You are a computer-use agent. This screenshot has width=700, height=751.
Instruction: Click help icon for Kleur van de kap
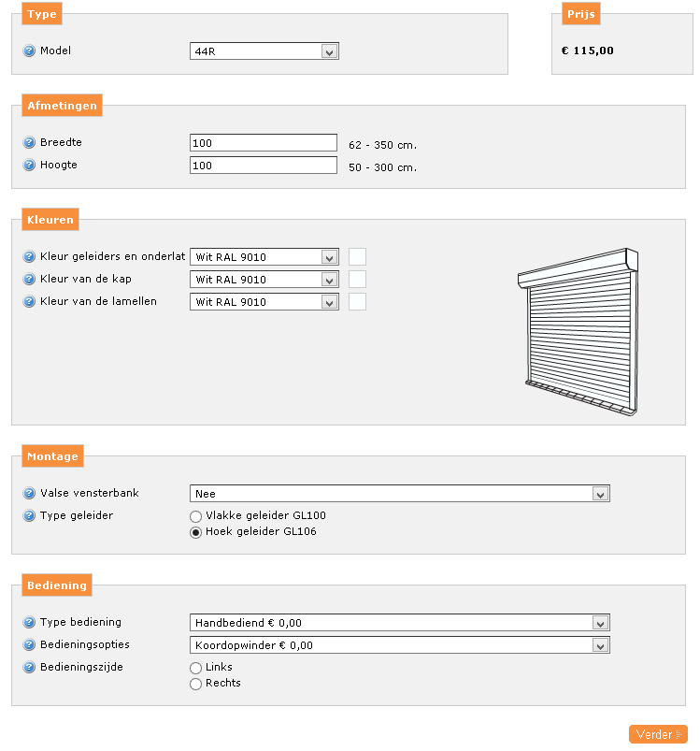(x=29, y=280)
